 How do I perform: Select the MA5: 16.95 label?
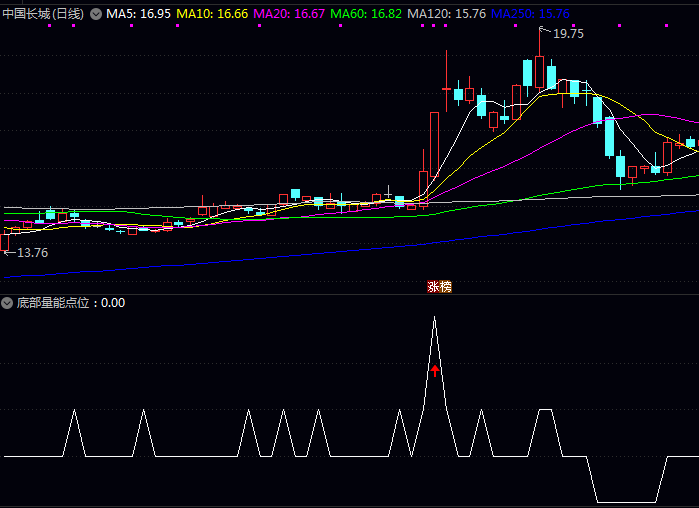click(138, 14)
